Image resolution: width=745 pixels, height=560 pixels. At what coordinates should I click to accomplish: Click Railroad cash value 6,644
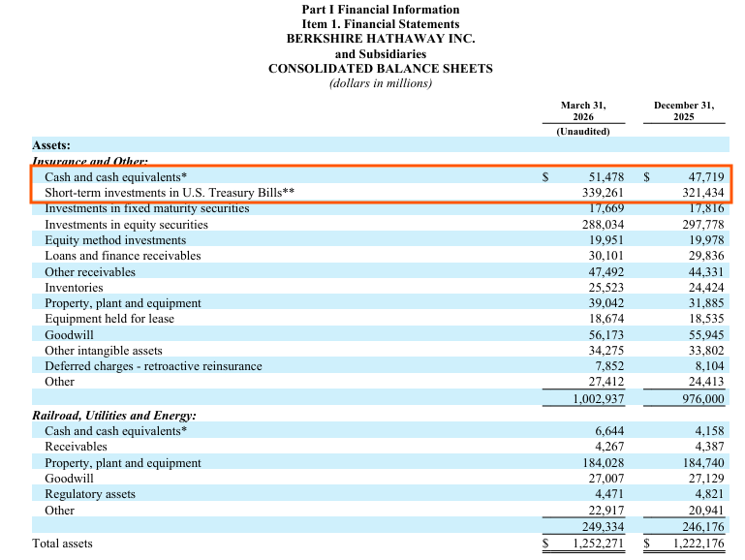pyautogui.click(x=609, y=431)
